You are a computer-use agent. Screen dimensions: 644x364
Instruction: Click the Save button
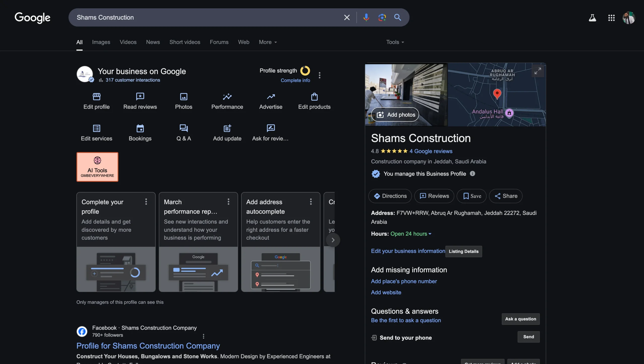(x=471, y=196)
